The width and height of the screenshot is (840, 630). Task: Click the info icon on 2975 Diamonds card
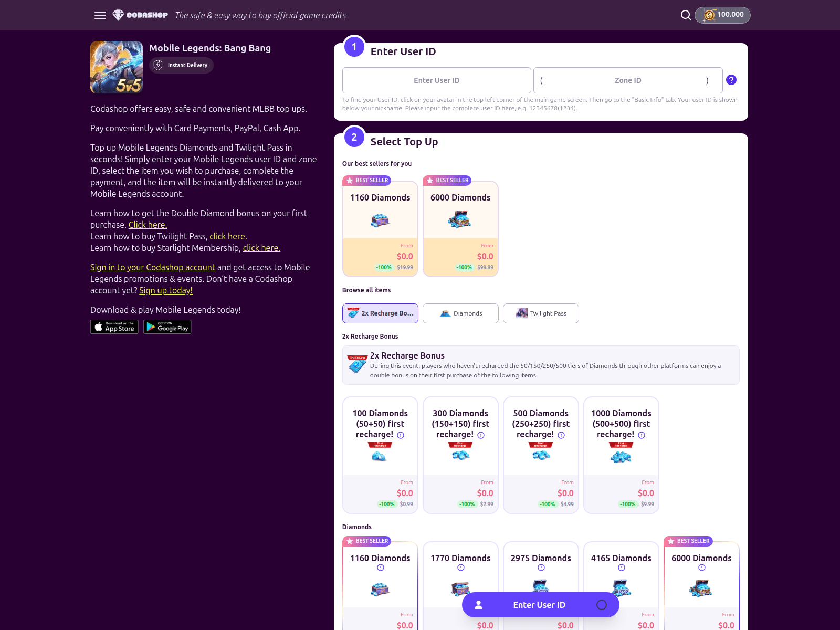541,567
